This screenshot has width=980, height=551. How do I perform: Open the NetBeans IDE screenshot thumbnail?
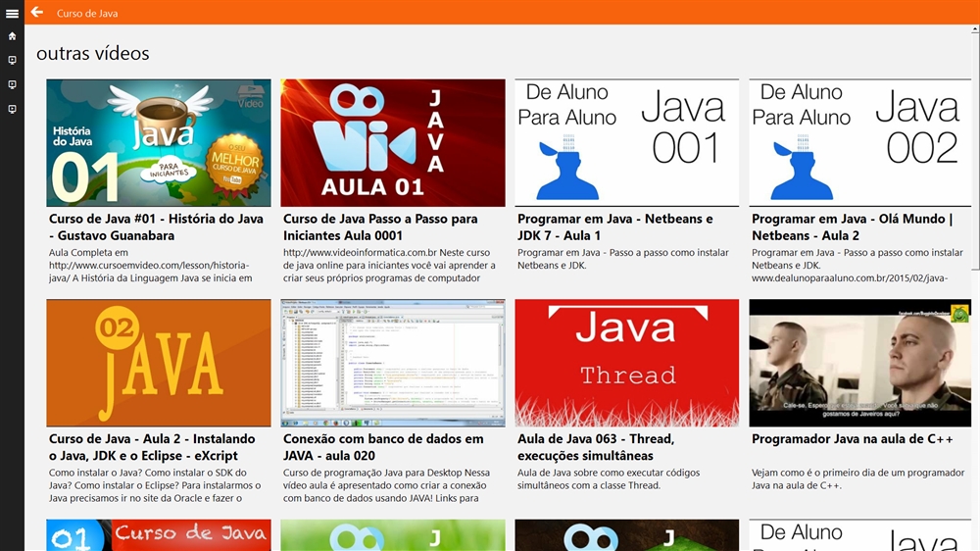[393, 363]
